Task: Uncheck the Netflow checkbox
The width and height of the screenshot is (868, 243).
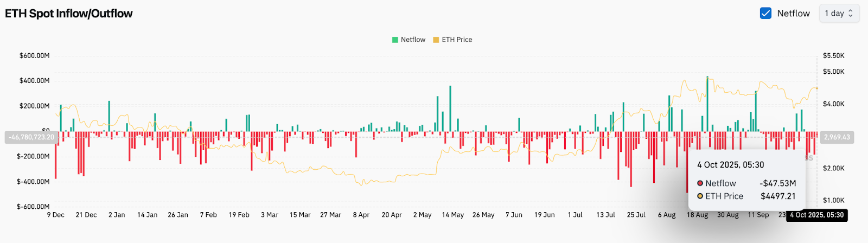Action: (x=765, y=14)
